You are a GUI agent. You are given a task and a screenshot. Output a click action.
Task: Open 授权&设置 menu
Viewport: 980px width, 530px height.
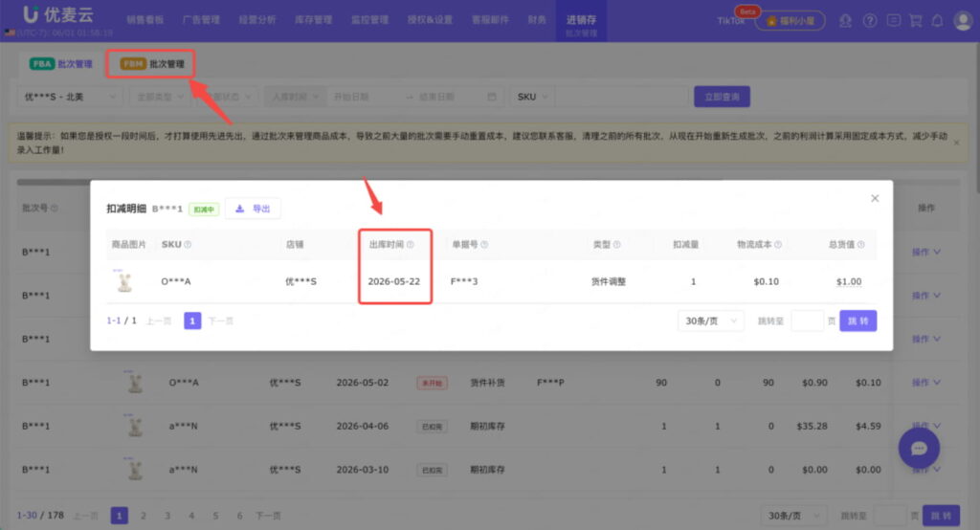pyautogui.click(x=430, y=20)
